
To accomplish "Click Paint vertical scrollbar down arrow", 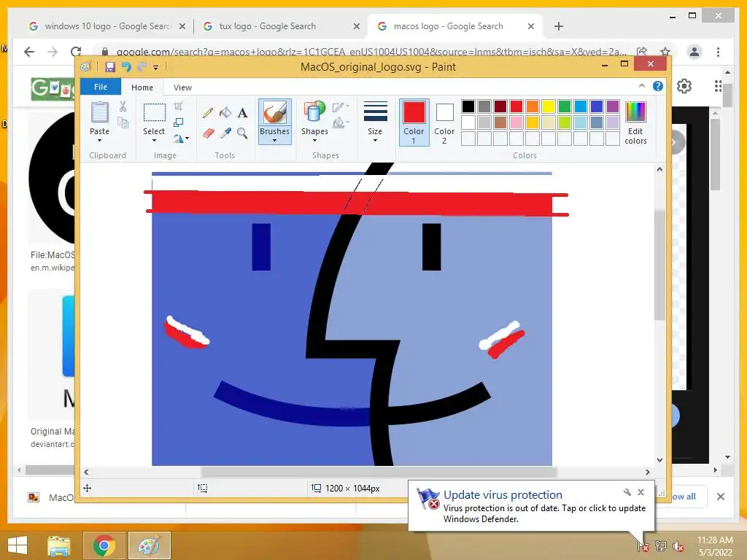I will coord(659,460).
